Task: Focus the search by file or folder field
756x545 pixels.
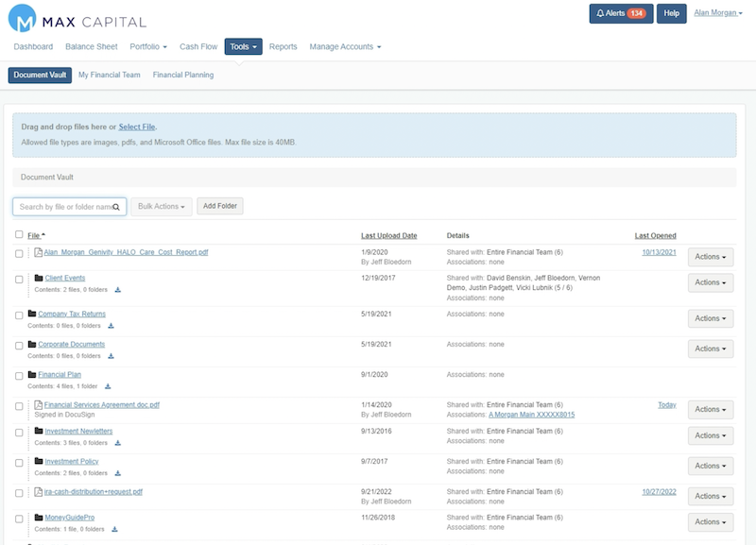Action: click(69, 207)
